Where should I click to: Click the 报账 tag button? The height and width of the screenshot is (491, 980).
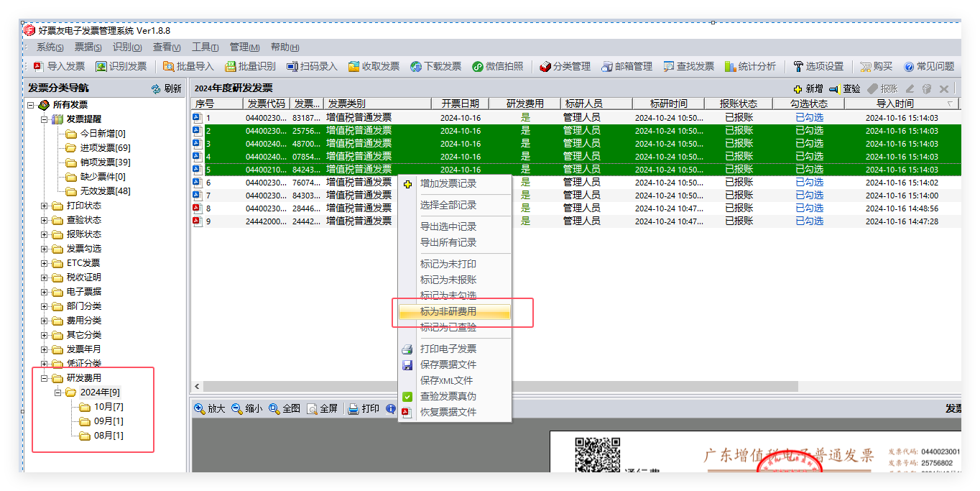882,88
